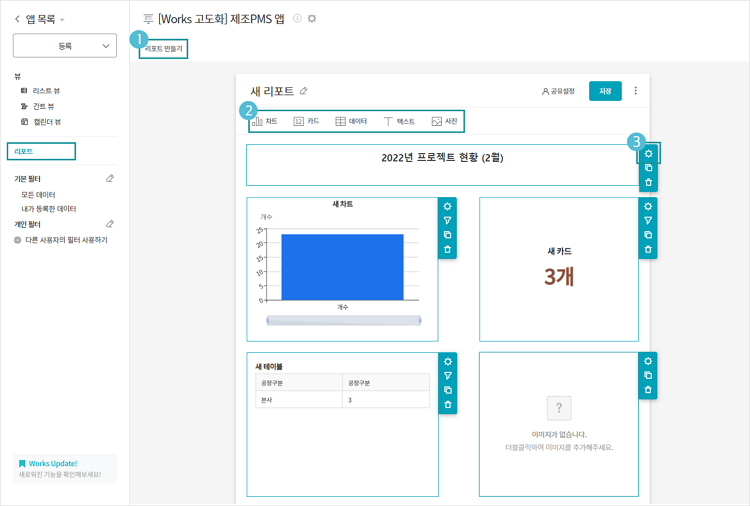The height and width of the screenshot is (506, 750).
Task: Open the 리포트 만들기 tab
Action: point(164,48)
